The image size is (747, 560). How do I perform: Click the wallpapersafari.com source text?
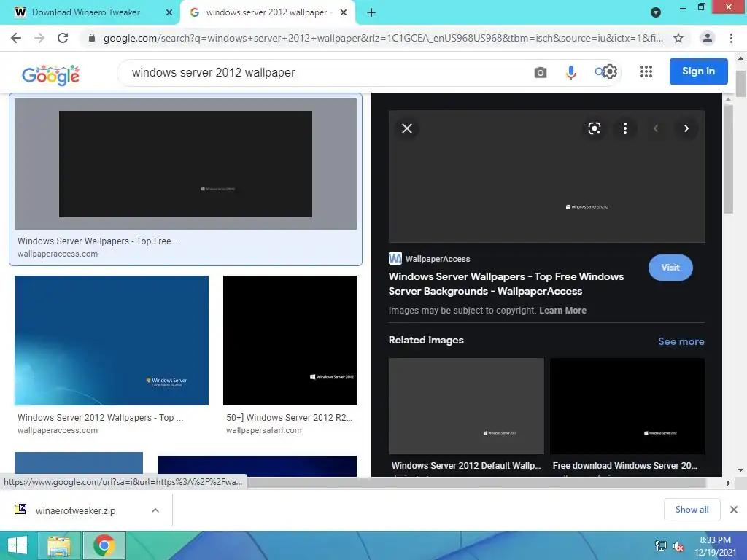coord(263,430)
